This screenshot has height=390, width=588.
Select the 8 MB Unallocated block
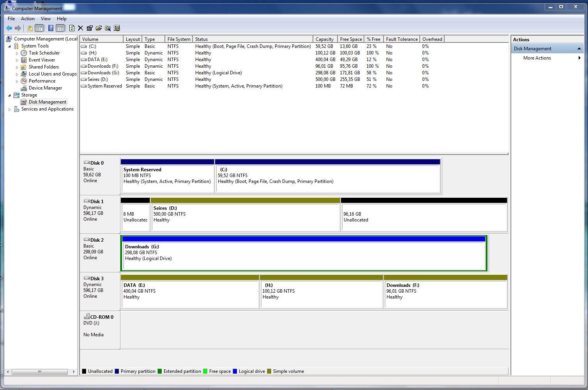pos(135,214)
